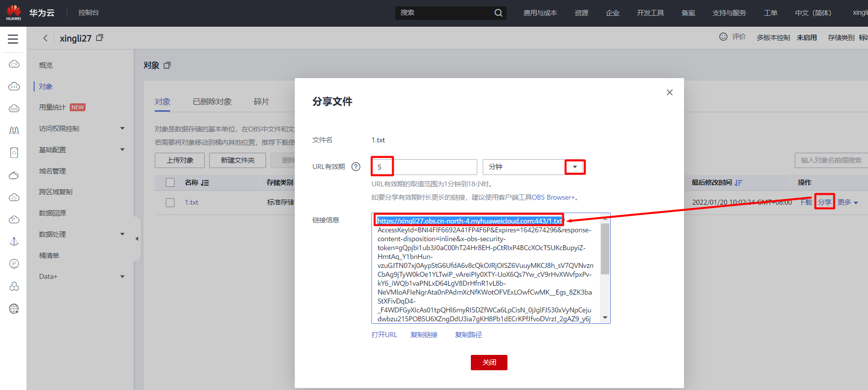Open the pyramid-shaped sidebar icon

coord(14,242)
